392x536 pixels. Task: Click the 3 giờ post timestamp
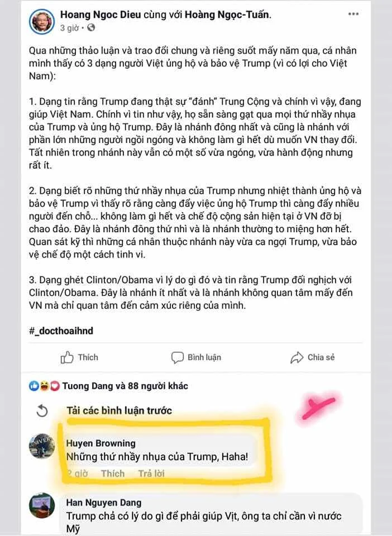(69, 28)
